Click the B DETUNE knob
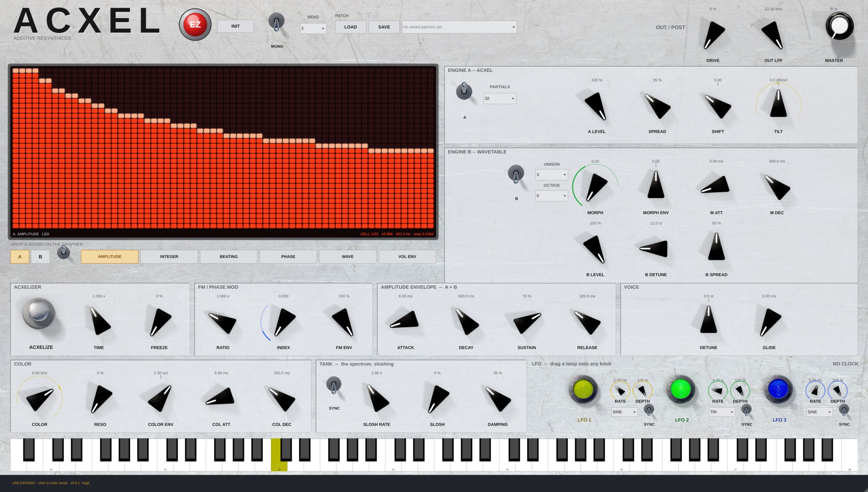The width and height of the screenshot is (868, 492). (x=654, y=249)
